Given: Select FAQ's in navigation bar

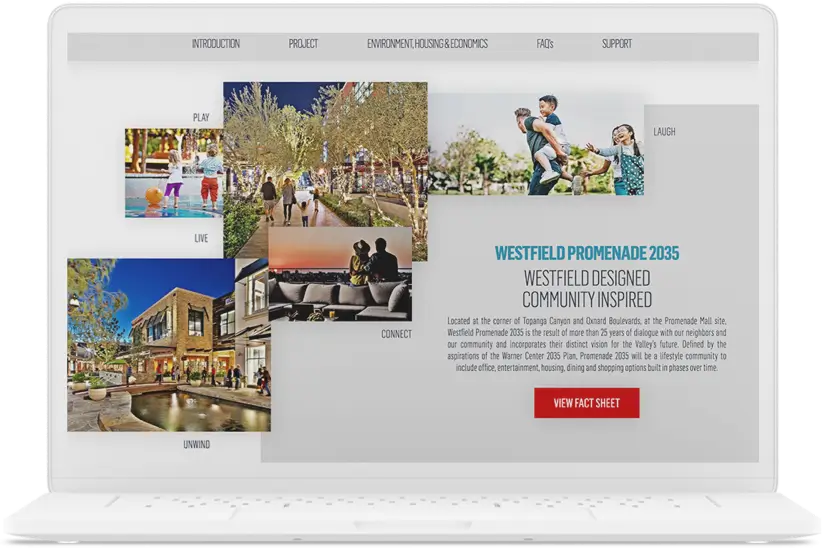Looking at the screenshot, I should (545, 44).
